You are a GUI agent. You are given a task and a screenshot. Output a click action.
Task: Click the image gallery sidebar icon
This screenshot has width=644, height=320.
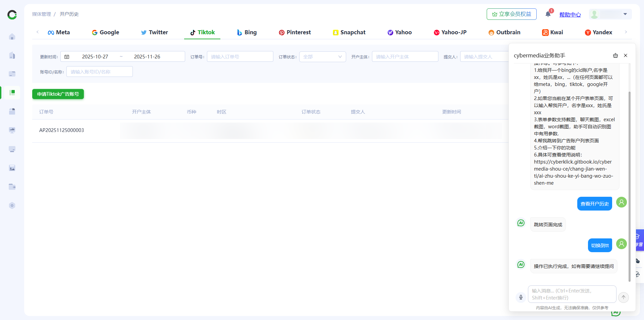click(12, 168)
